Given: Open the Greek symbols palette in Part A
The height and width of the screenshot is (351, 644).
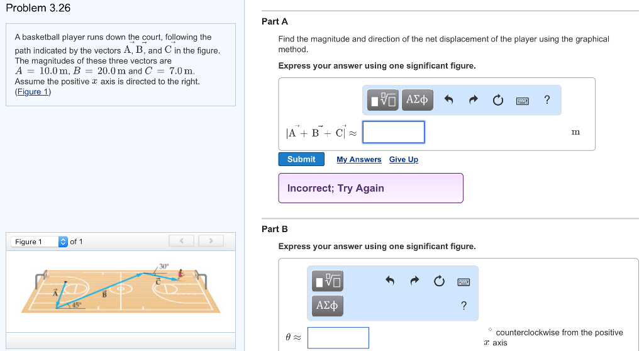Looking at the screenshot, I should [417, 99].
